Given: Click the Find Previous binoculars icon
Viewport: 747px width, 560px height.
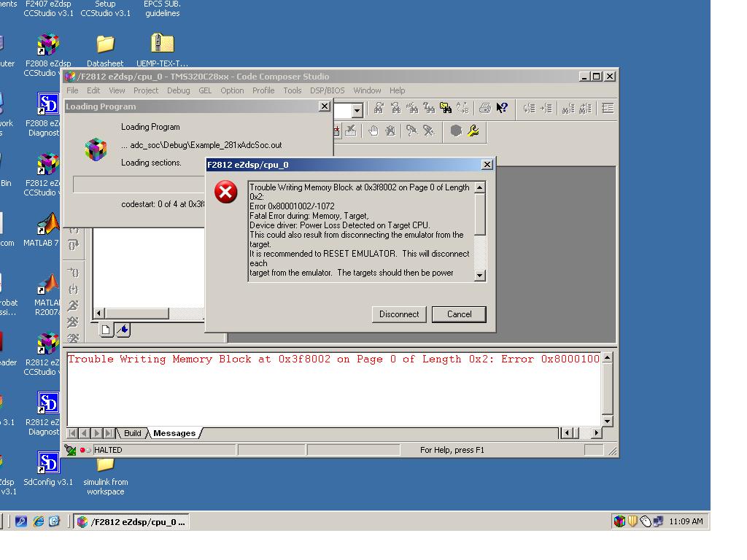Looking at the screenshot, I should pyautogui.click(x=395, y=108).
